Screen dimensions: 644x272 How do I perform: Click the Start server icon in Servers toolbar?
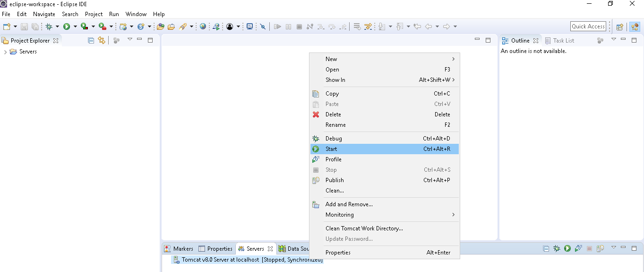tap(567, 248)
